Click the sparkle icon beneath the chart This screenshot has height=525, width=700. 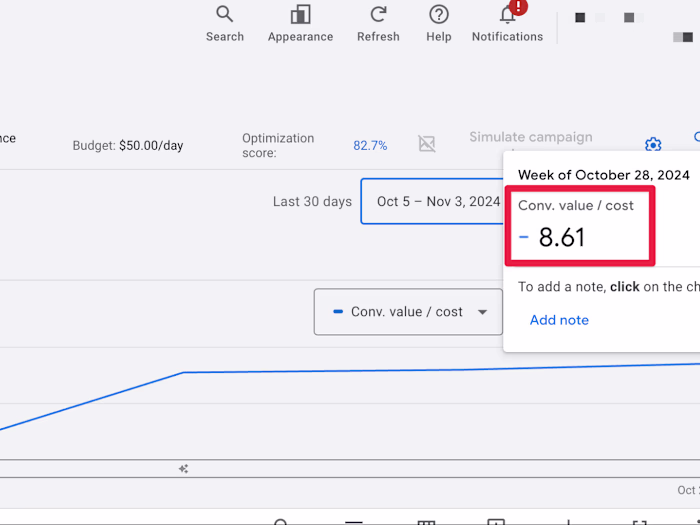pos(183,469)
